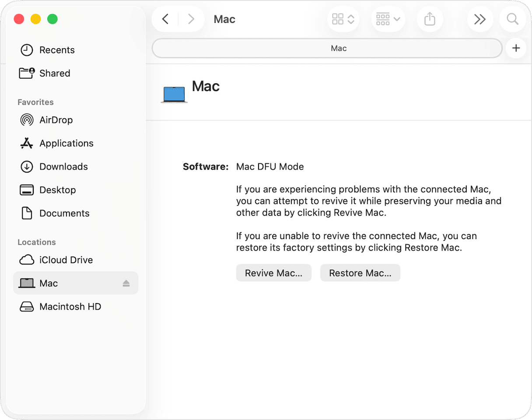532x420 pixels.
Task: Open AirDrop from the sidebar
Action: click(56, 120)
